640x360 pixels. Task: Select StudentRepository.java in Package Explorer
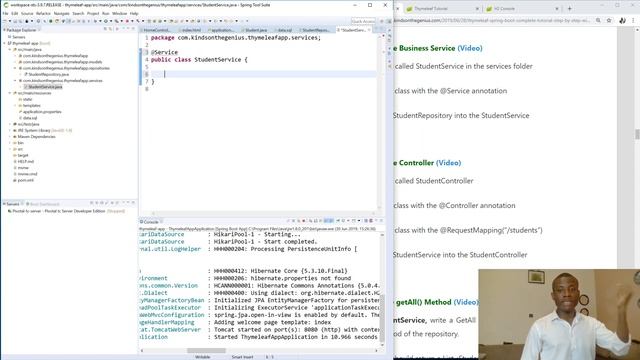[x=48, y=74]
